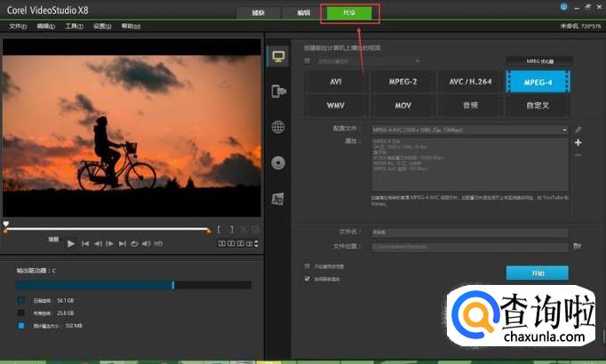The image size is (606, 364).
Task: Open the Web upload category icon
Action: [277, 127]
